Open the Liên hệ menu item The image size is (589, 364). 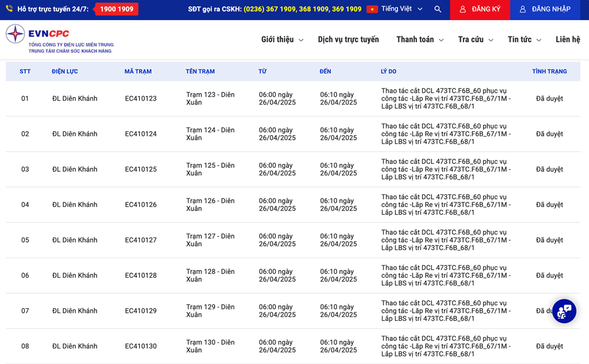point(568,40)
